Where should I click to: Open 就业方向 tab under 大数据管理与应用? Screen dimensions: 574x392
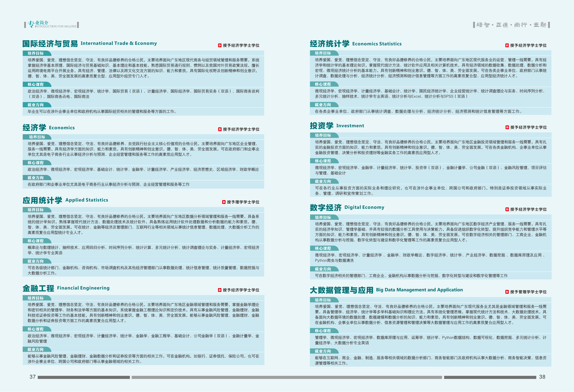coord(324,351)
